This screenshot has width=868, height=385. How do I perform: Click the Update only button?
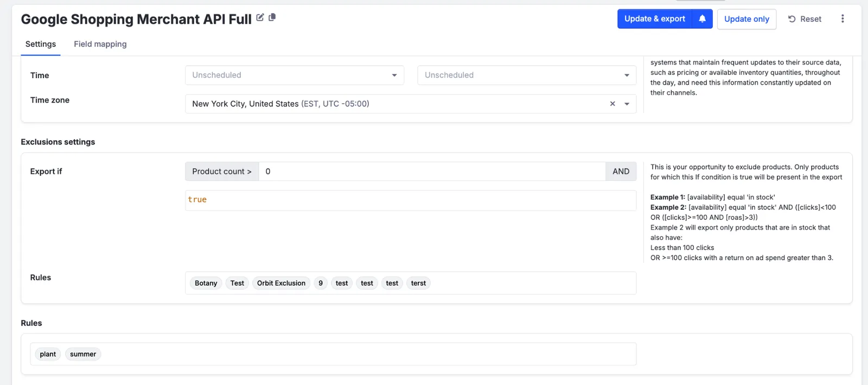pyautogui.click(x=746, y=19)
